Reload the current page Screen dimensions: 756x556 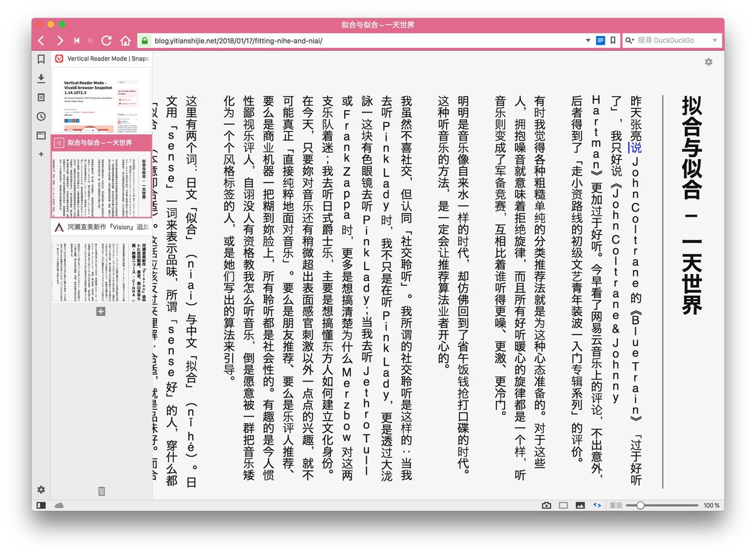click(x=106, y=40)
